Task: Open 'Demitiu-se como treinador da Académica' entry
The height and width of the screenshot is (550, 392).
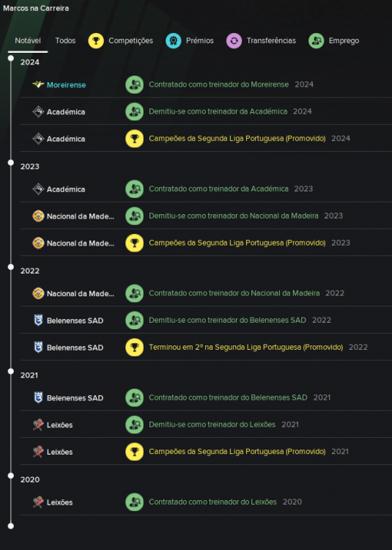Action: click(218, 111)
